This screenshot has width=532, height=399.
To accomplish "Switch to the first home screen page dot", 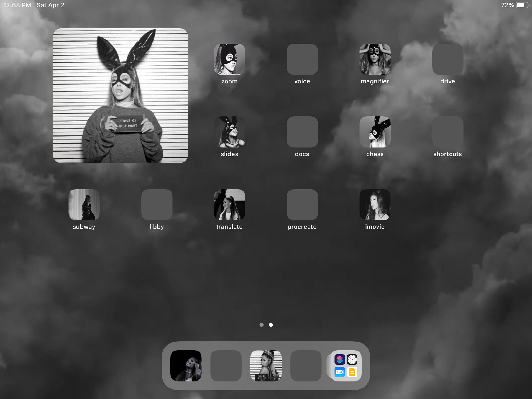I will (261, 325).
